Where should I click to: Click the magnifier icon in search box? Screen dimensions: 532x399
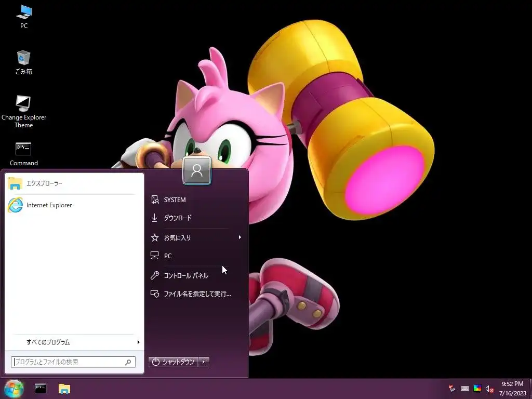pos(128,362)
